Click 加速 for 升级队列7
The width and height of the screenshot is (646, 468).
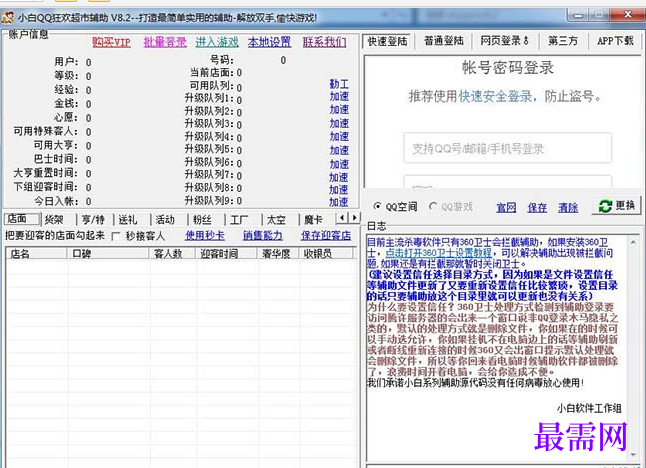pyautogui.click(x=339, y=177)
